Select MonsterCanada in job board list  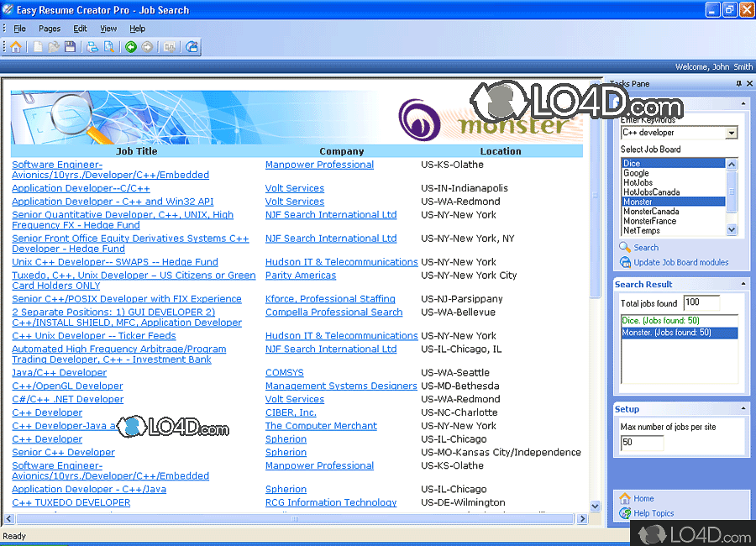pos(673,212)
